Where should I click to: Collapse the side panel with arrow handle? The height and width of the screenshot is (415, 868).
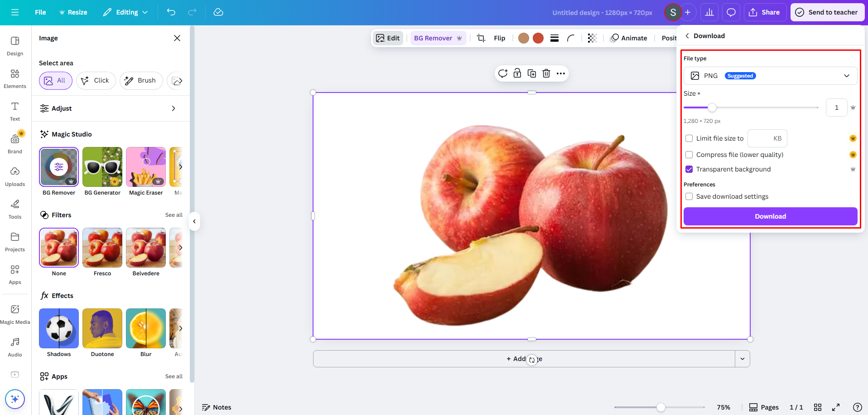pos(194,221)
